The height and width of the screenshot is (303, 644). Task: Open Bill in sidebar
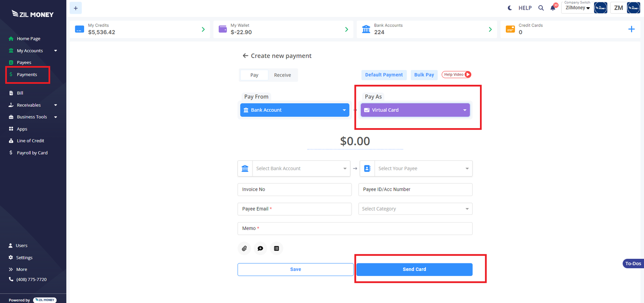[x=20, y=93]
